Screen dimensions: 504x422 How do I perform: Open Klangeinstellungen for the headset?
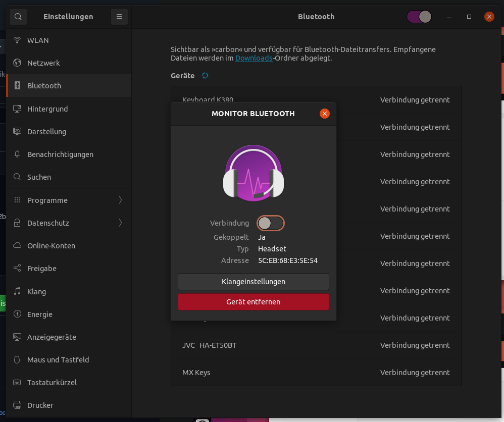coord(253,282)
